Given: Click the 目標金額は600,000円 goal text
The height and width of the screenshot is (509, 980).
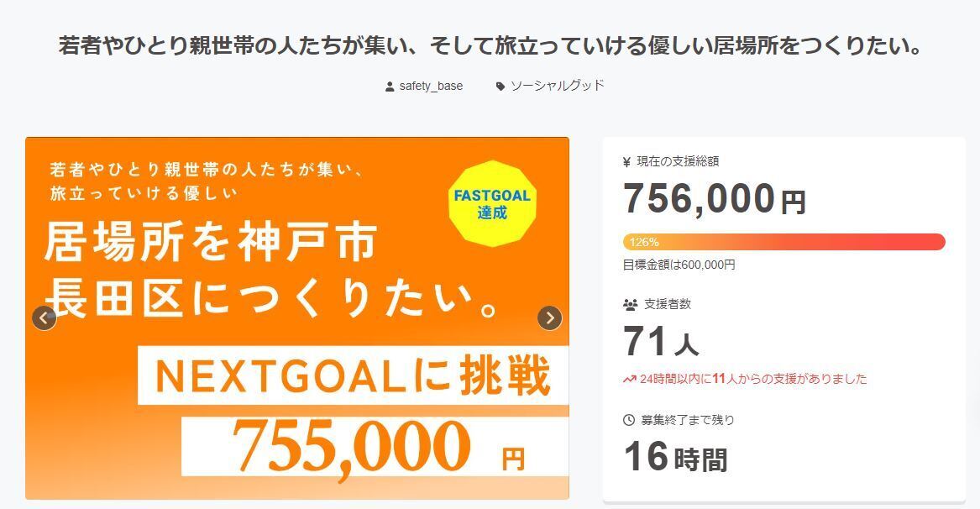Looking at the screenshot, I should click(x=679, y=265).
